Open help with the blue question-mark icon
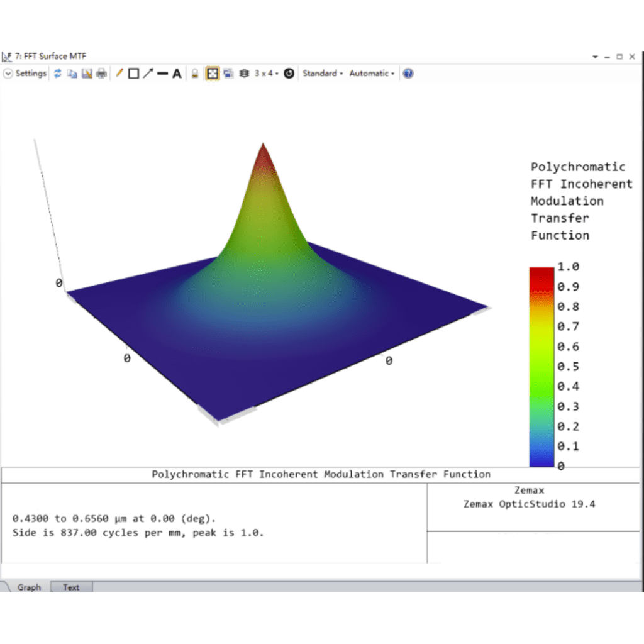This screenshot has width=644, height=644. click(408, 74)
